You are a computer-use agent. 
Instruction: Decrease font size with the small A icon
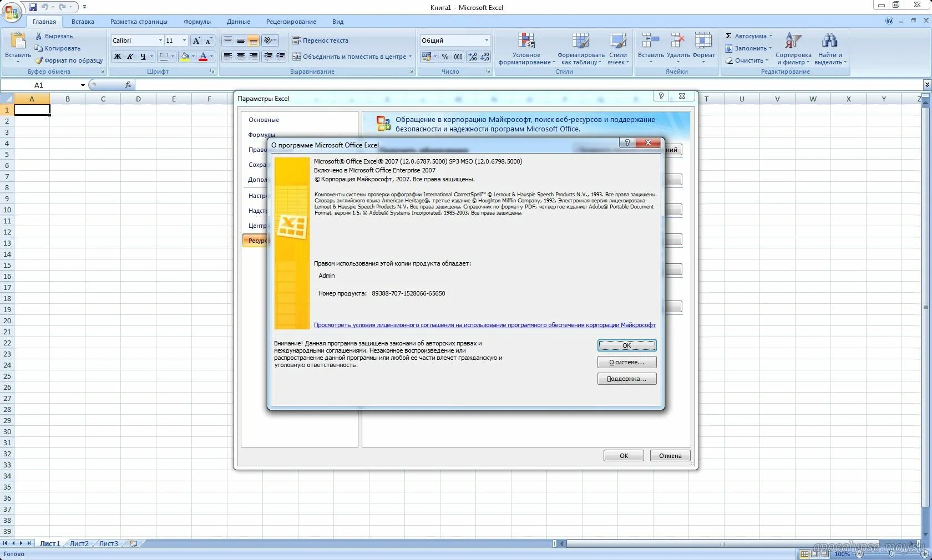coord(209,40)
